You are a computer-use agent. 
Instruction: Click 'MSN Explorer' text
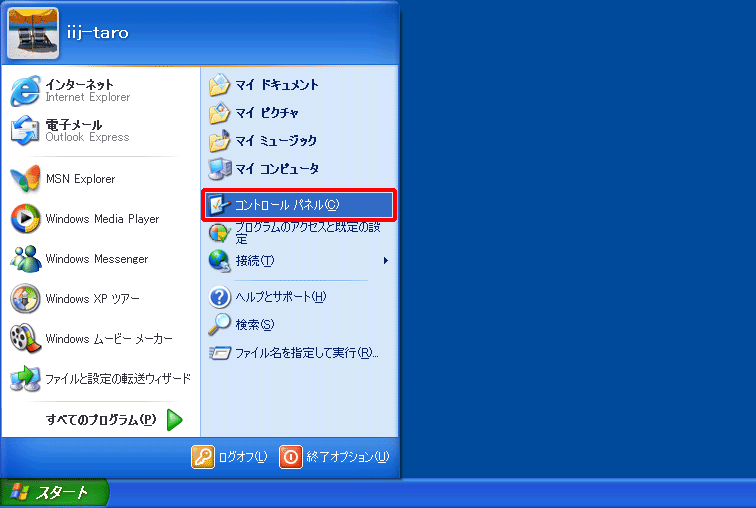[81, 179]
